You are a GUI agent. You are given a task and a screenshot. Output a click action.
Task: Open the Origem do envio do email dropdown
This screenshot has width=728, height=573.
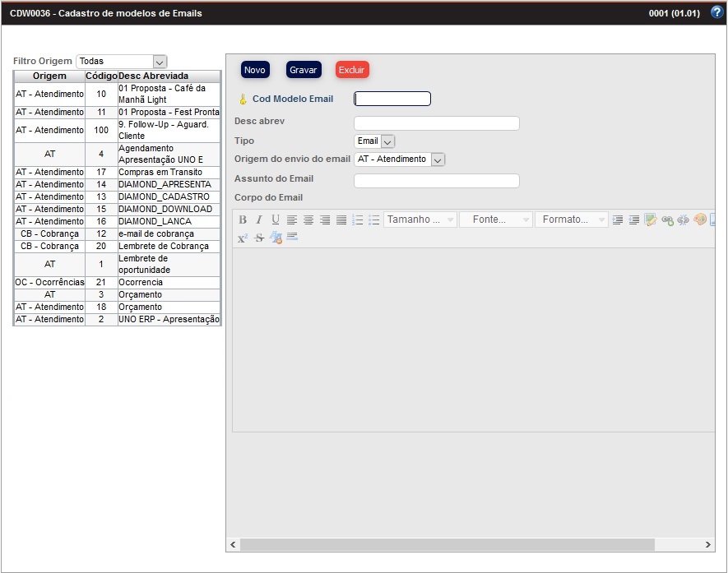pos(399,159)
